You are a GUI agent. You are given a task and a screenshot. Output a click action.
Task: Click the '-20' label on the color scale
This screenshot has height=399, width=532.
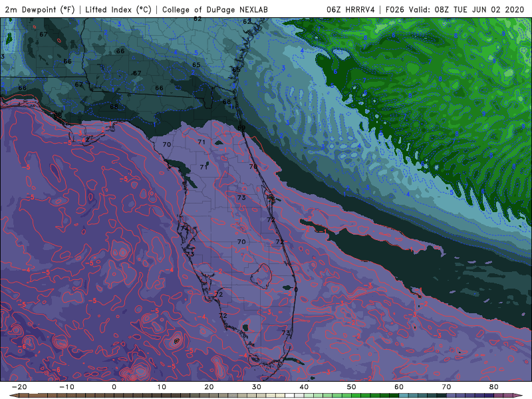(19, 387)
